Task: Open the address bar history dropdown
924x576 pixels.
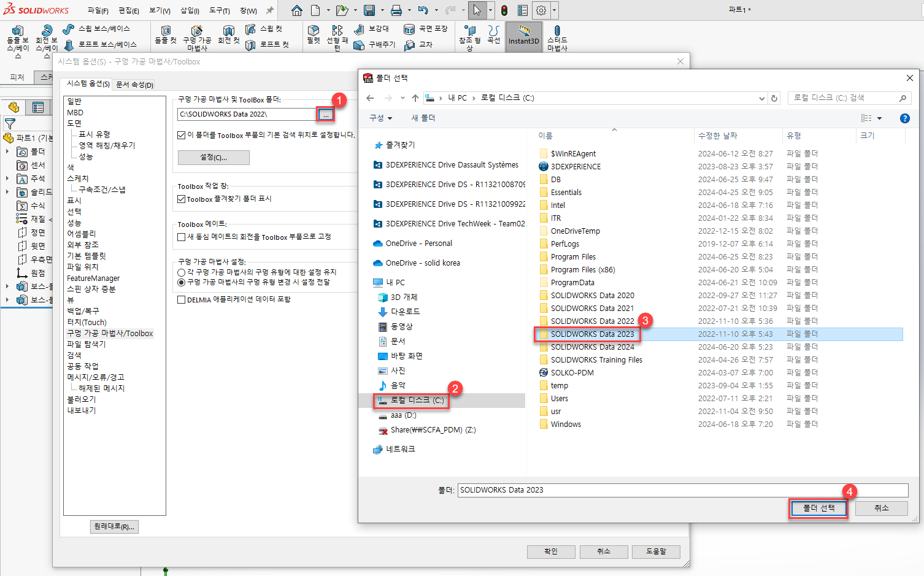Action: point(761,98)
